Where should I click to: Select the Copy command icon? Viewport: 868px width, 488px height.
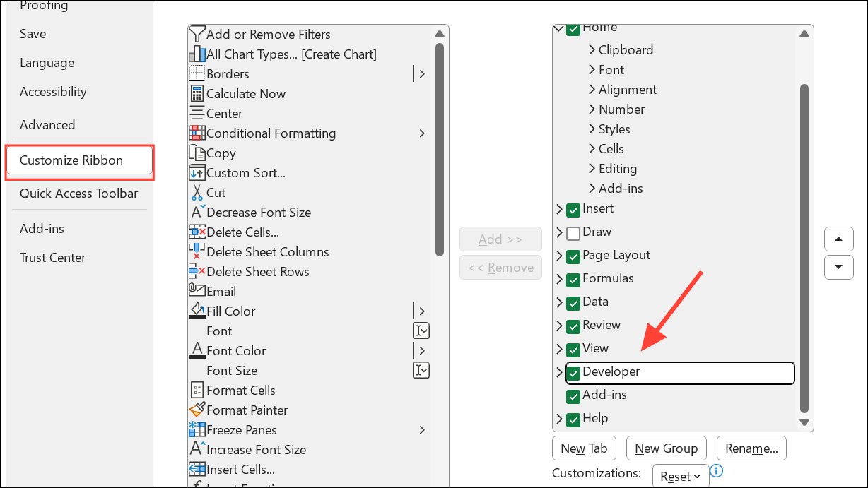[x=197, y=153]
